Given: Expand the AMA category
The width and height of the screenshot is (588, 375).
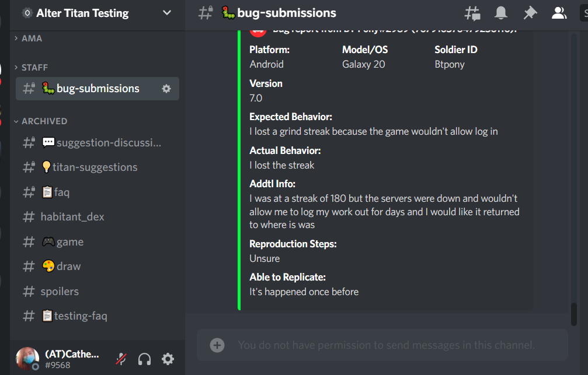Looking at the screenshot, I should click(x=32, y=38).
